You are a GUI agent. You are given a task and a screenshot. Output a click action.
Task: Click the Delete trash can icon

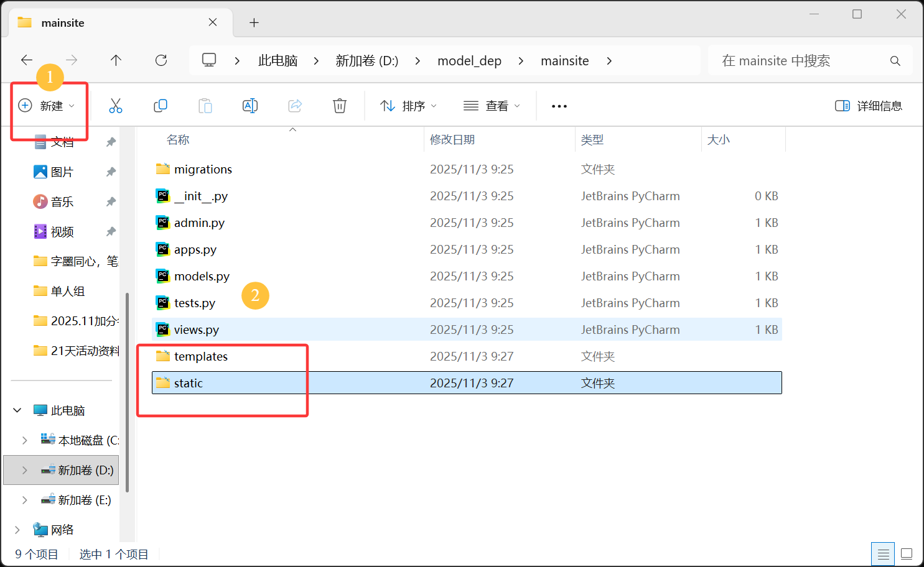[x=340, y=106]
